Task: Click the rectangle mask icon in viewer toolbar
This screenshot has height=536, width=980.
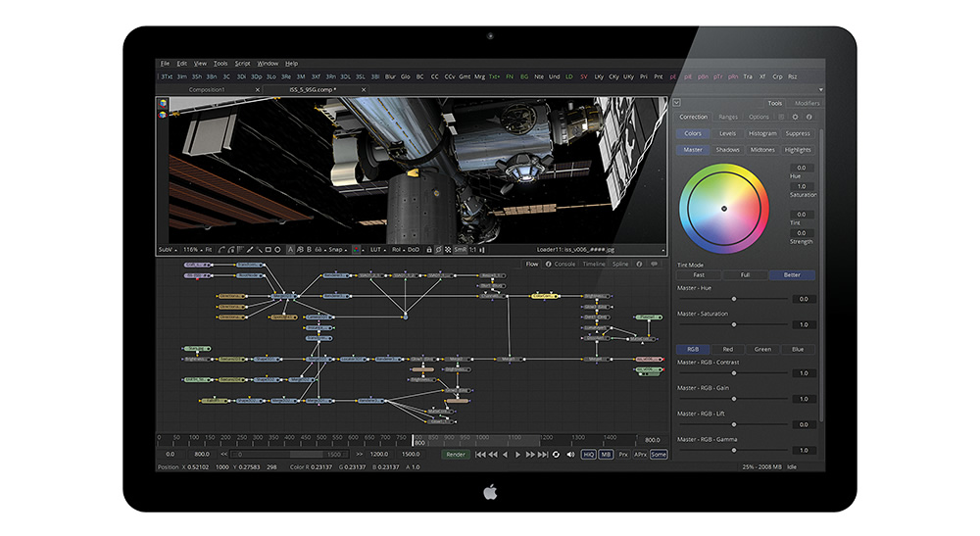Action: (x=269, y=249)
